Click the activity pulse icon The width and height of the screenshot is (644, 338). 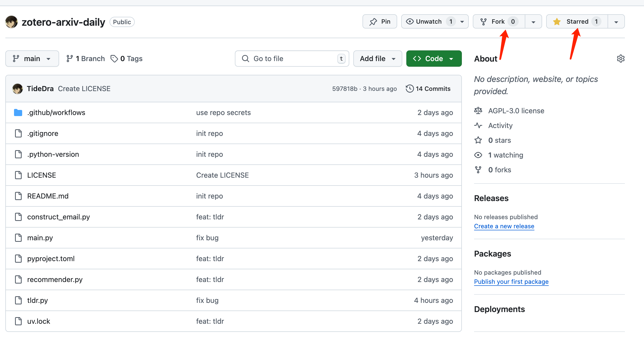click(478, 125)
